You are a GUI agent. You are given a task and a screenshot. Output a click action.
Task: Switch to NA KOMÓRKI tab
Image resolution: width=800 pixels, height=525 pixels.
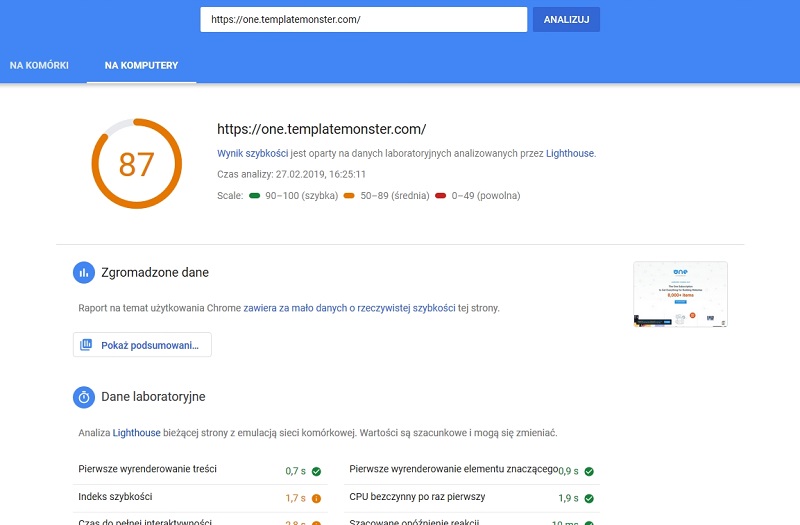tap(39, 65)
